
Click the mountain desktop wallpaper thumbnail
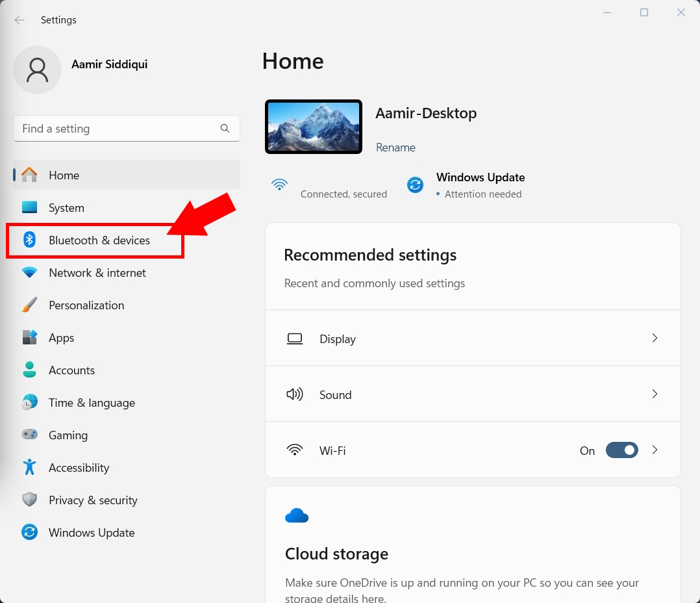coord(313,127)
